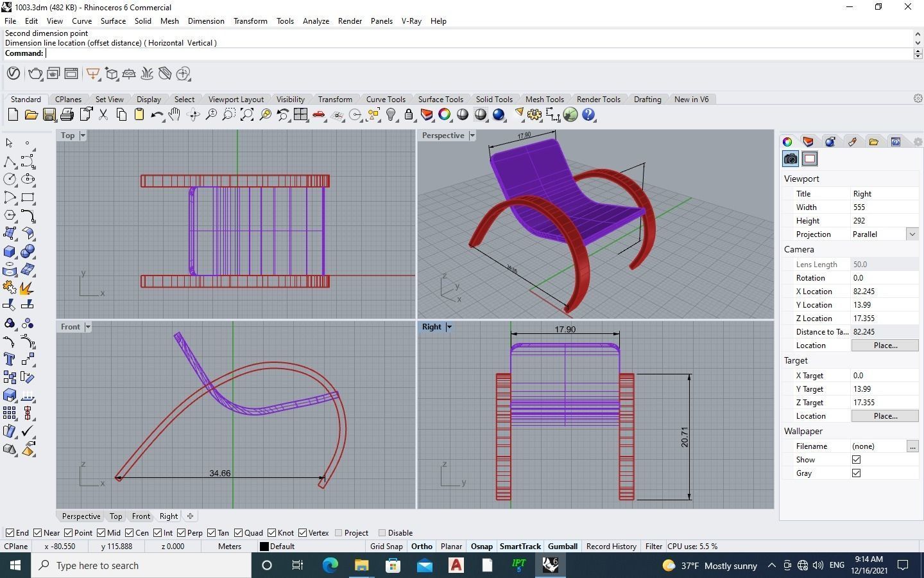Open the V-Ray menu
The height and width of the screenshot is (578, 924).
[x=411, y=21]
